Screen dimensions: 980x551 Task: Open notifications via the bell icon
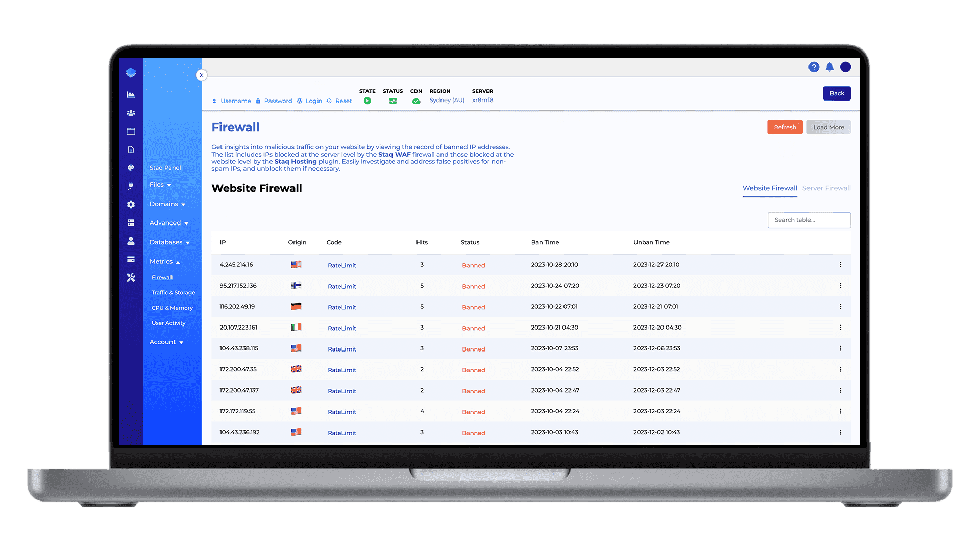(x=829, y=67)
